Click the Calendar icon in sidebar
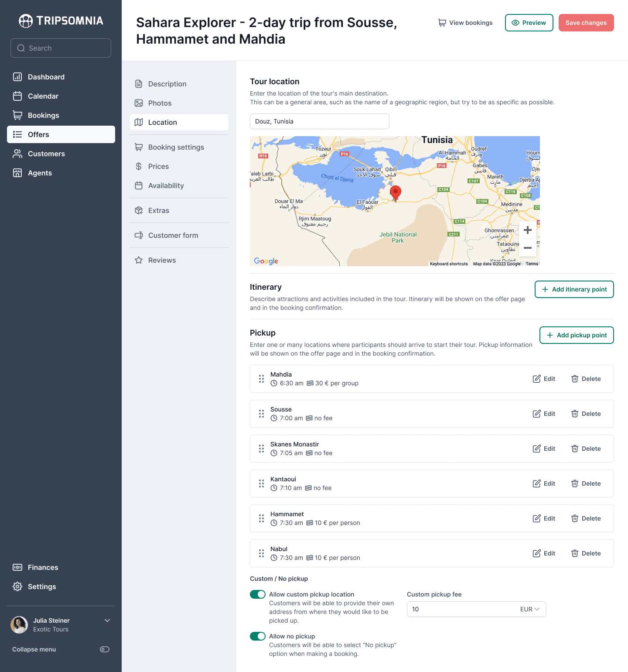This screenshot has height=672, width=628. tap(17, 96)
